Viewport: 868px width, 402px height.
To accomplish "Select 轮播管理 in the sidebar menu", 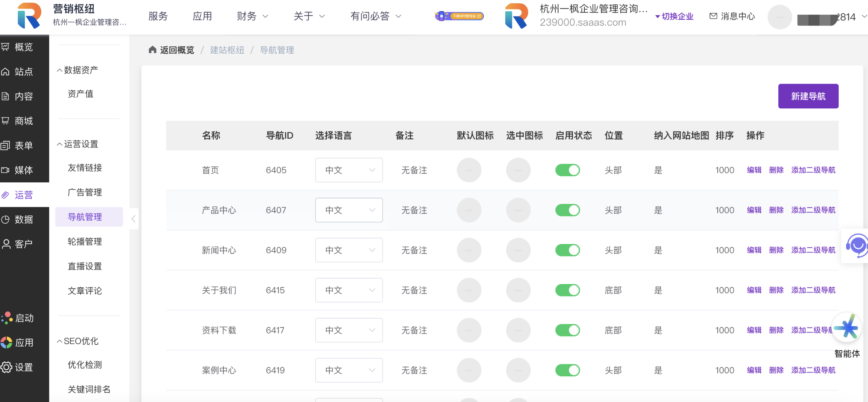I will point(85,242).
